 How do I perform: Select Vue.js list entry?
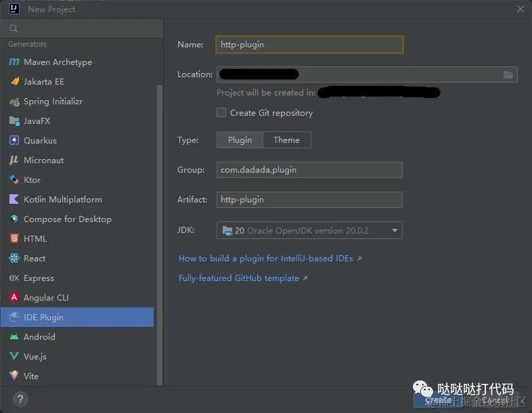click(77, 356)
